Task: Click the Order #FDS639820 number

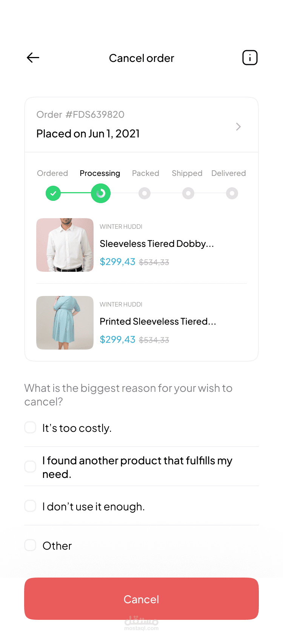Action: click(80, 114)
